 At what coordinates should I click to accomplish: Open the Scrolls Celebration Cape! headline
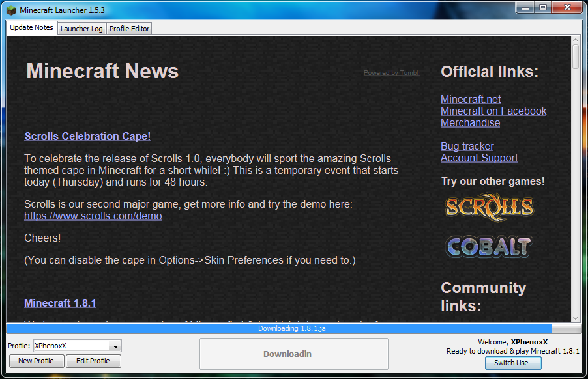87,137
